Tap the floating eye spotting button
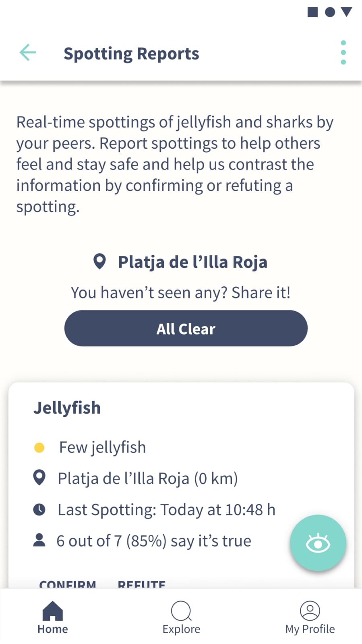The image size is (362, 644). [318, 543]
